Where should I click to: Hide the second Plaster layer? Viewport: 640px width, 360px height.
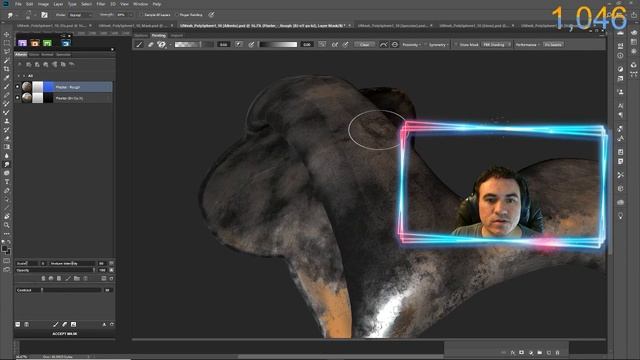tap(17, 98)
